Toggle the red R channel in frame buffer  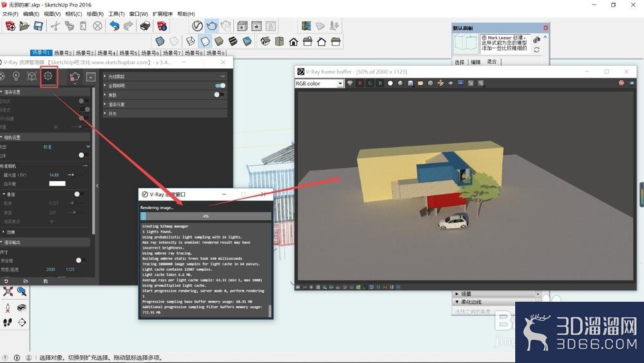[360, 83]
